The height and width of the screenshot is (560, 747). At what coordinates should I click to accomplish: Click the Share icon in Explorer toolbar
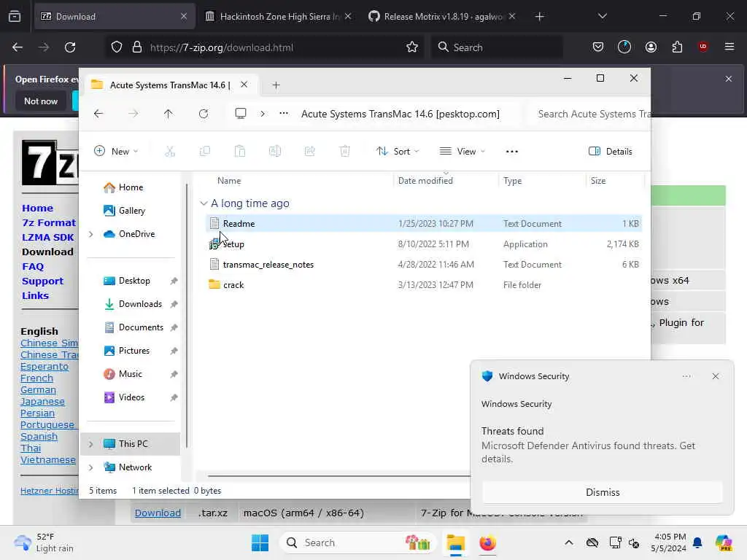pos(309,152)
